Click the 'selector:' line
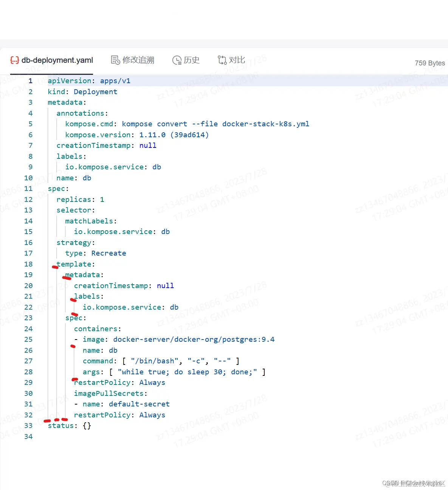Image resolution: width=448 pixels, height=490 pixels. pos(76,210)
